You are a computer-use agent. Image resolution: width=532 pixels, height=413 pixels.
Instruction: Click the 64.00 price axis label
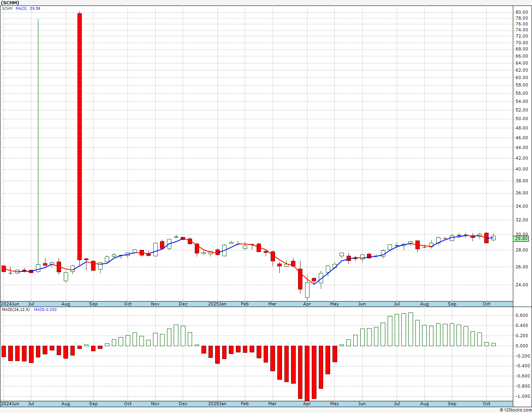tap(521, 63)
